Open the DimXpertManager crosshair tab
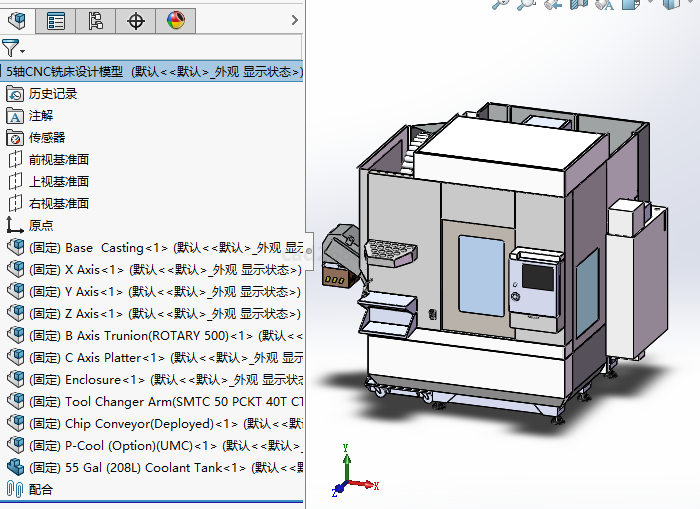The width and height of the screenshot is (700, 509). point(136,20)
